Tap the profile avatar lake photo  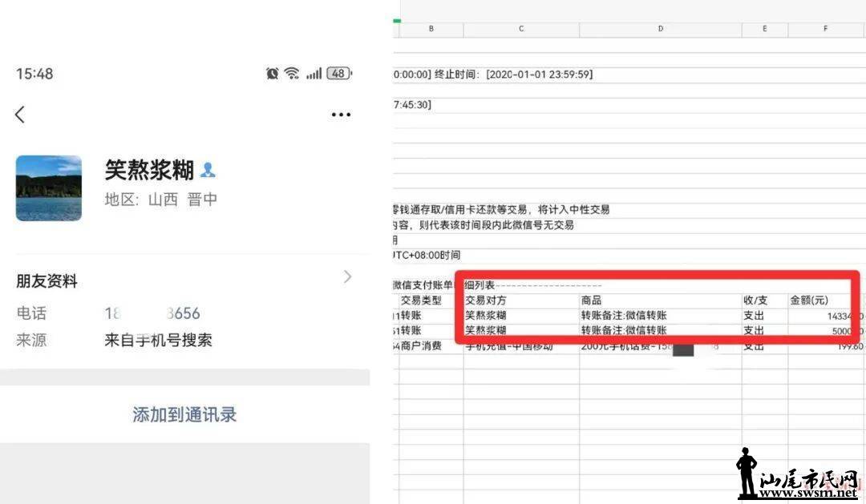(x=49, y=188)
